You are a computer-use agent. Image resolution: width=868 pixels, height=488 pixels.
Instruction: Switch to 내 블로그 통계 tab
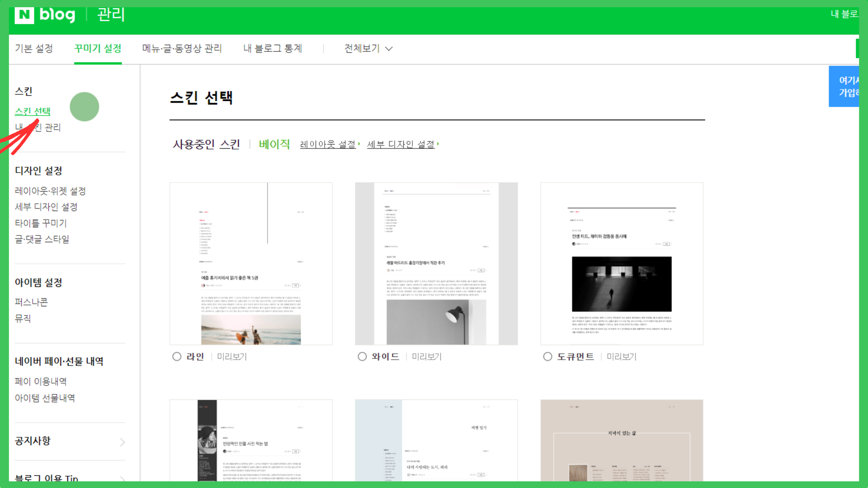273,48
